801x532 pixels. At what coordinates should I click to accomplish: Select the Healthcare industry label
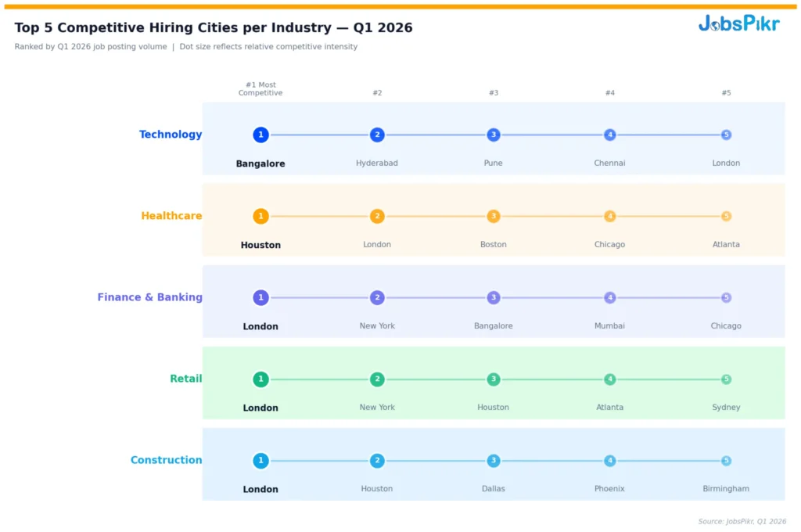click(x=171, y=216)
